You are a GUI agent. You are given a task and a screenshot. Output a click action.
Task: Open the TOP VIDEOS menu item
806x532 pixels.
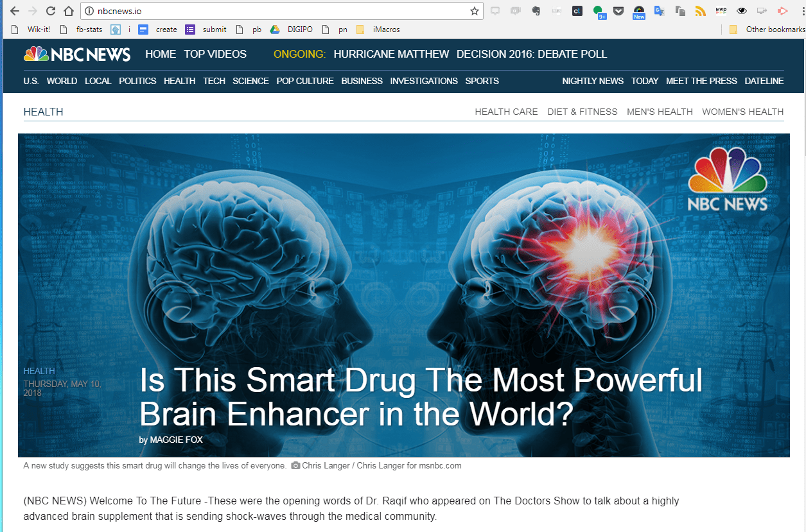(x=215, y=54)
